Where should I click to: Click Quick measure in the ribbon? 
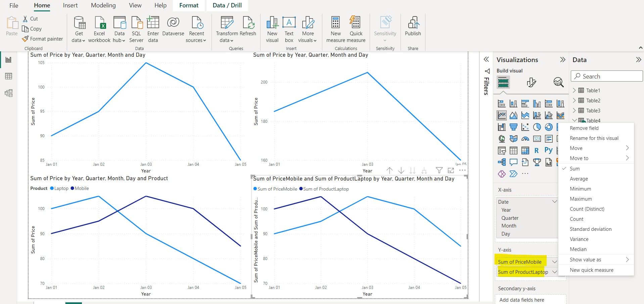356,30
